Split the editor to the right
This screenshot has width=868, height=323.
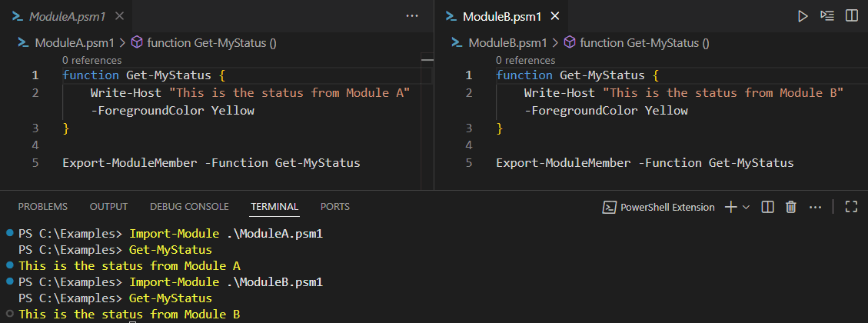(851, 16)
